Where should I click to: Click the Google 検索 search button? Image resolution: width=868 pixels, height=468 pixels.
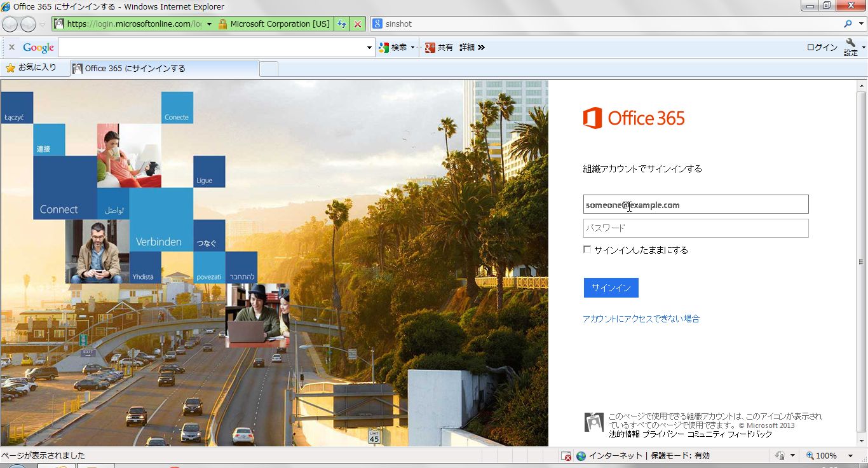coord(393,47)
